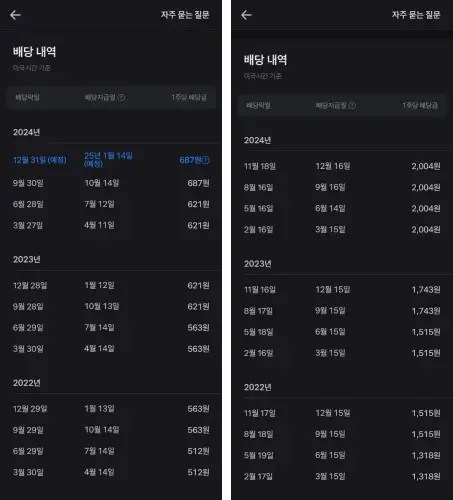Select the 5월 19일 row with 1,318원

342,455
